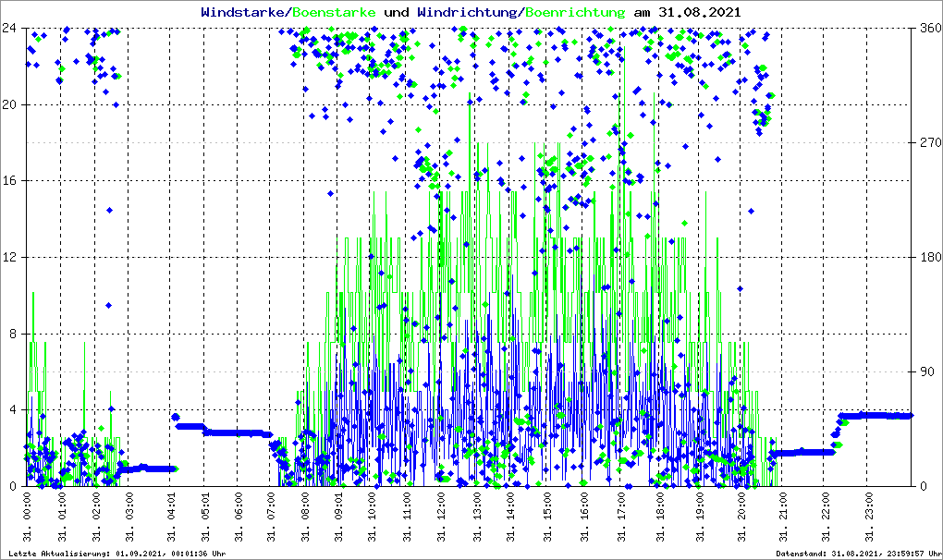Click the '360' label on right axis

pyautogui.click(x=929, y=28)
